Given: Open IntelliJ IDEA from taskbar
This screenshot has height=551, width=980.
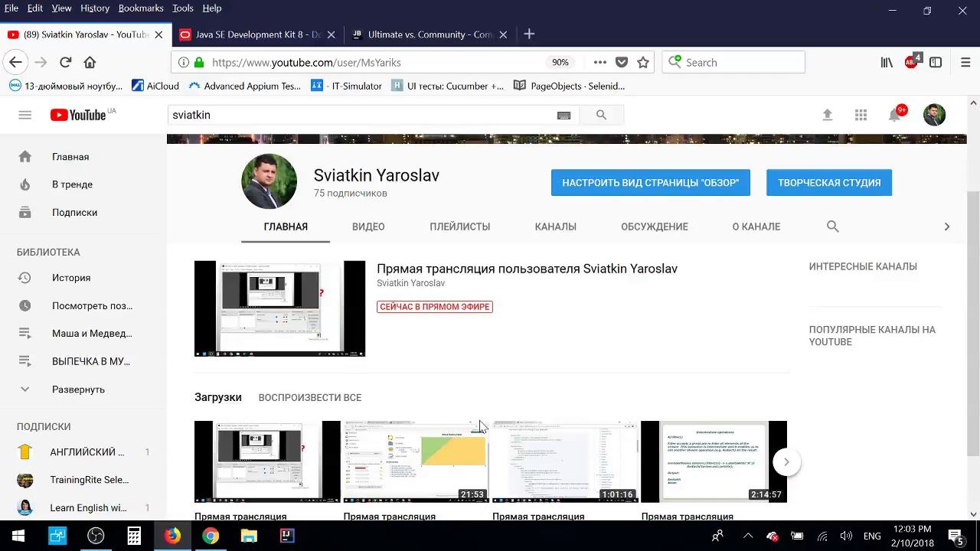Looking at the screenshot, I should [287, 536].
